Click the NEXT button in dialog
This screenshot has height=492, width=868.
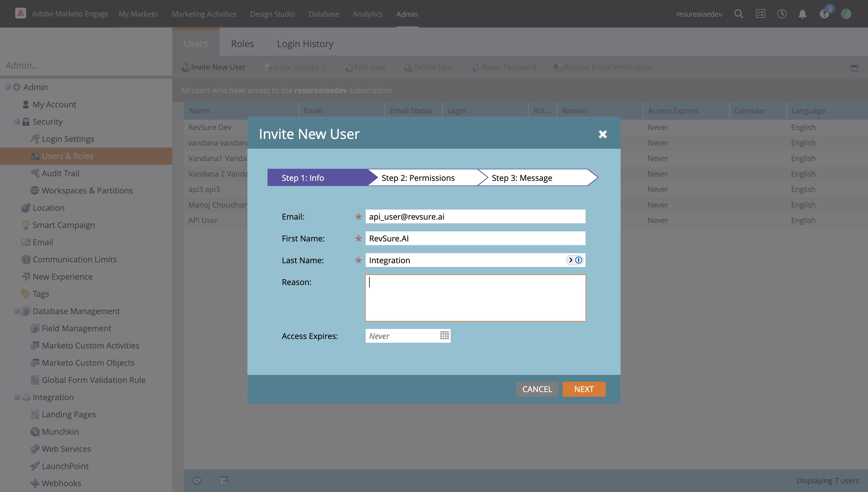point(584,389)
